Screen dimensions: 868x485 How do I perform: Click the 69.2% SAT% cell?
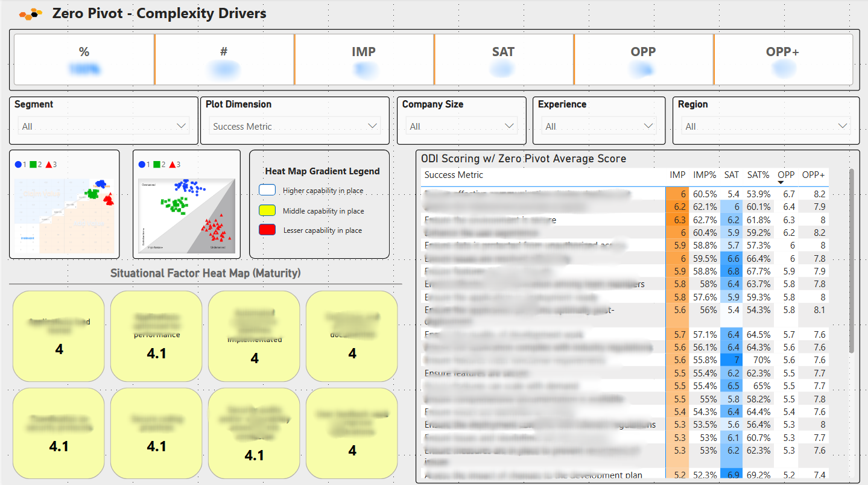[x=759, y=475]
